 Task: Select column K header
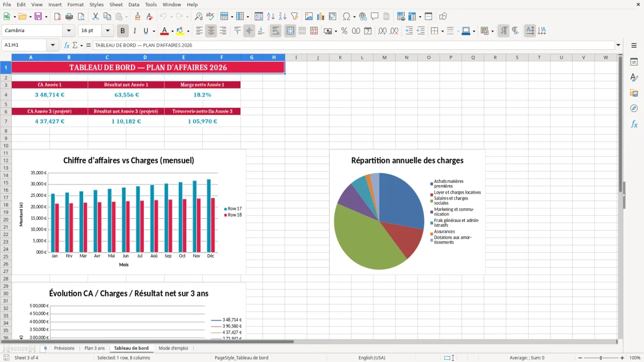tap(340, 57)
